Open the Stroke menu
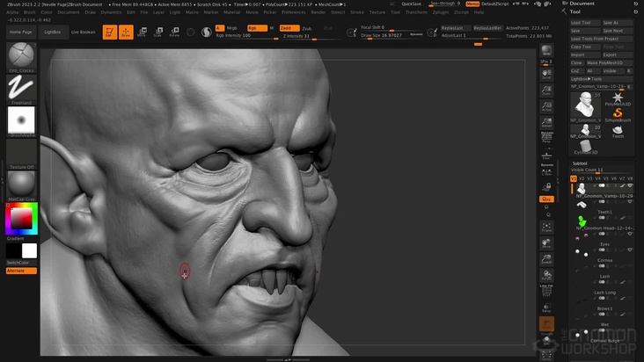 [356, 12]
